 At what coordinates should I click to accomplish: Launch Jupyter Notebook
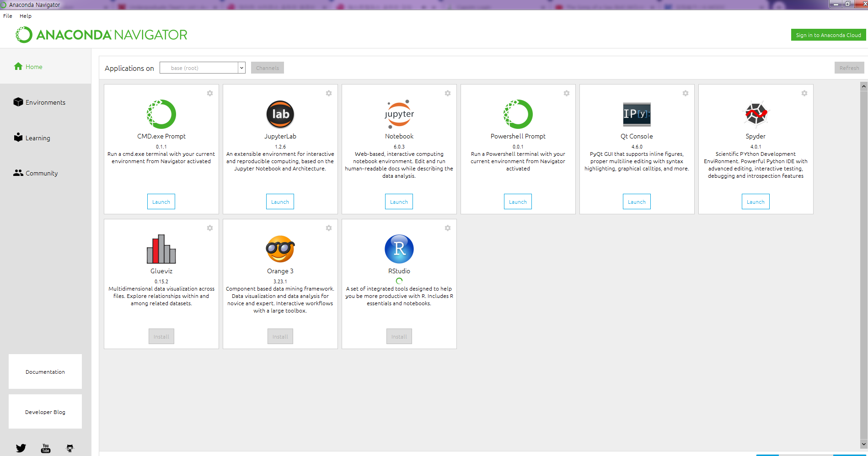point(399,201)
